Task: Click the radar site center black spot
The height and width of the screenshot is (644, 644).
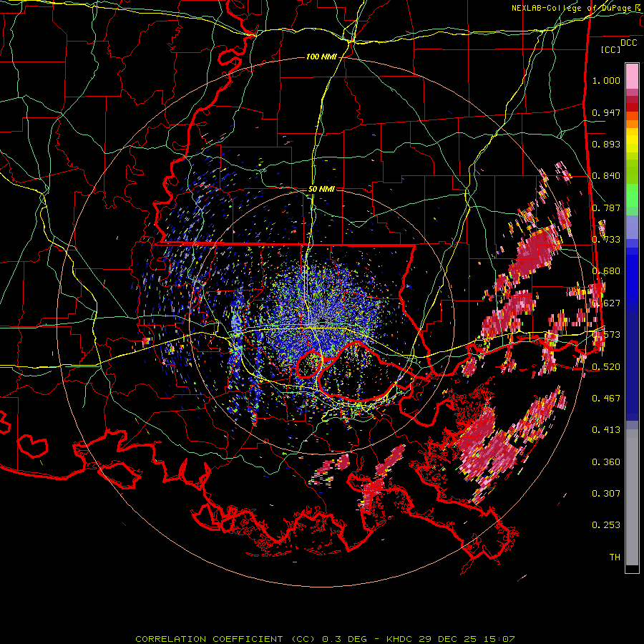Action: point(323,321)
